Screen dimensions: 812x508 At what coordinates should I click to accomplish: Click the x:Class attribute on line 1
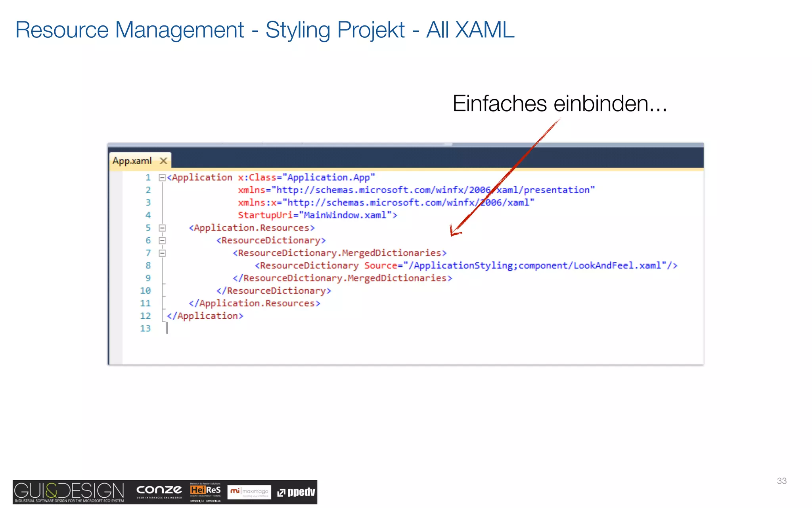pyautogui.click(x=306, y=177)
